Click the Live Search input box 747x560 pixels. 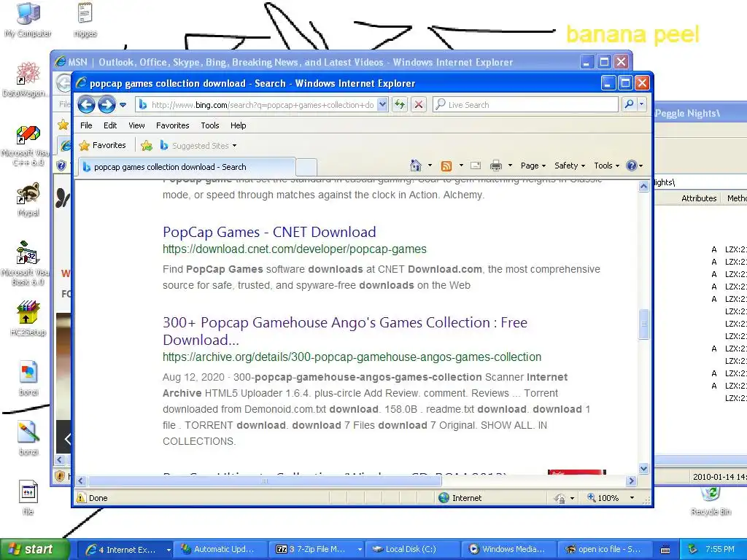pos(525,105)
